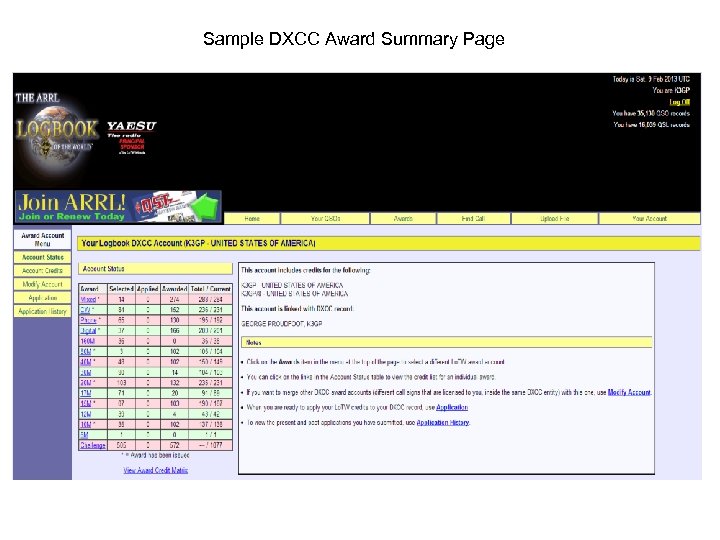Screen dimensions: 720x540
Task: Click the Challenge row total value 1077
Action: [216, 445]
